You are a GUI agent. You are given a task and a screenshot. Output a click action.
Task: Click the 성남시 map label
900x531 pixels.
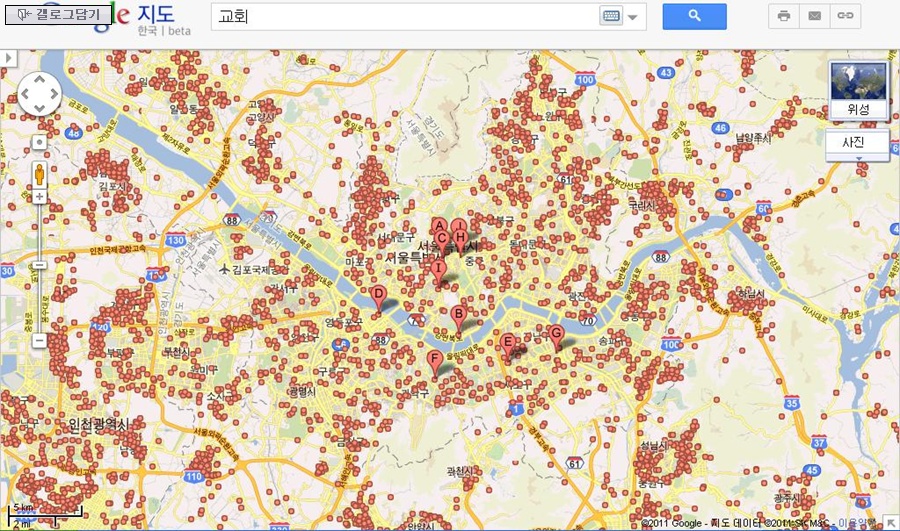(x=653, y=445)
